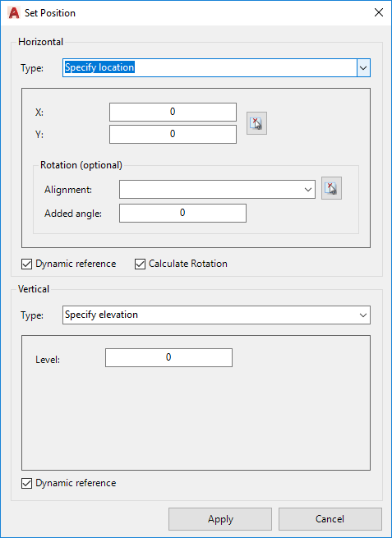Click the empty Alignment combo box field

(x=217, y=190)
